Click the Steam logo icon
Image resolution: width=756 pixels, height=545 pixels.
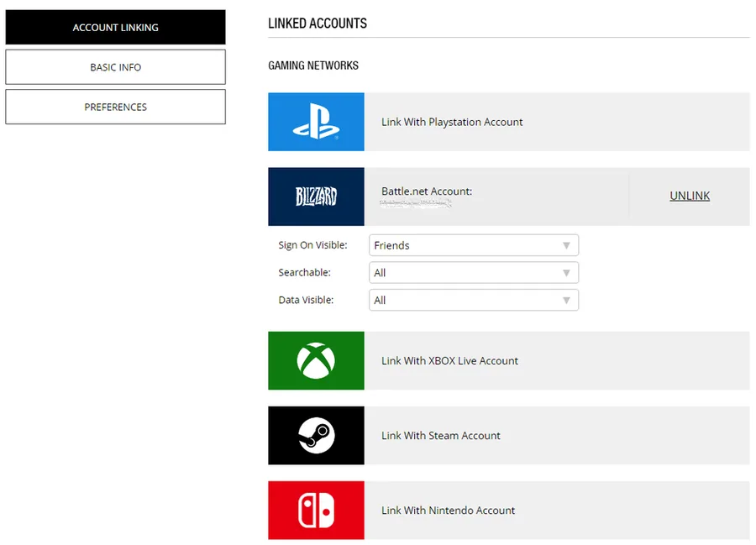pyautogui.click(x=317, y=435)
